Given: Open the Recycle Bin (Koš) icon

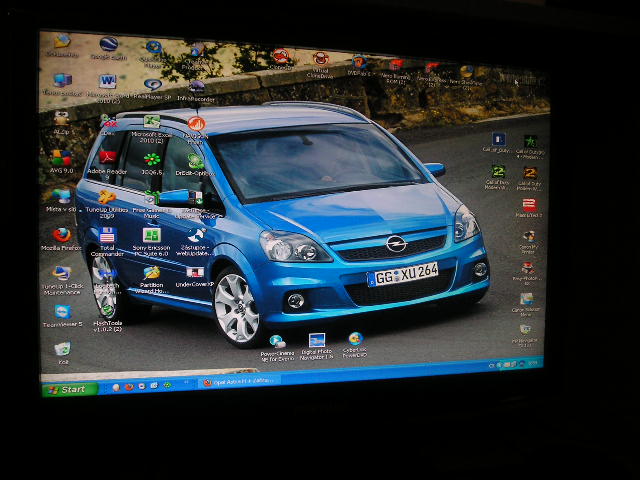Looking at the screenshot, I should pyautogui.click(x=62, y=350).
